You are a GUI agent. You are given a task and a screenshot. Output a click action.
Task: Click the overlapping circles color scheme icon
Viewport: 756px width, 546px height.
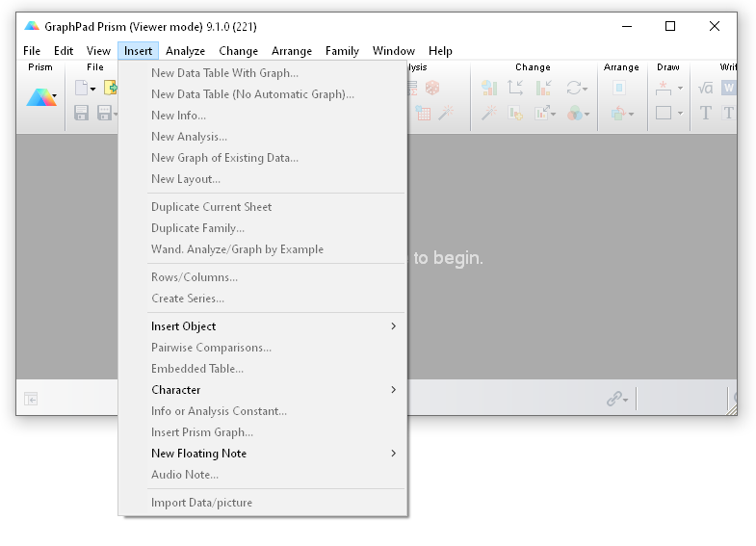[x=574, y=114]
